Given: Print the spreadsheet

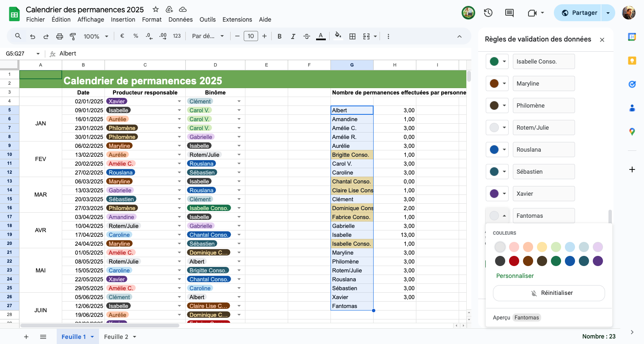Looking at the screenshot, I should coord(60,36).
